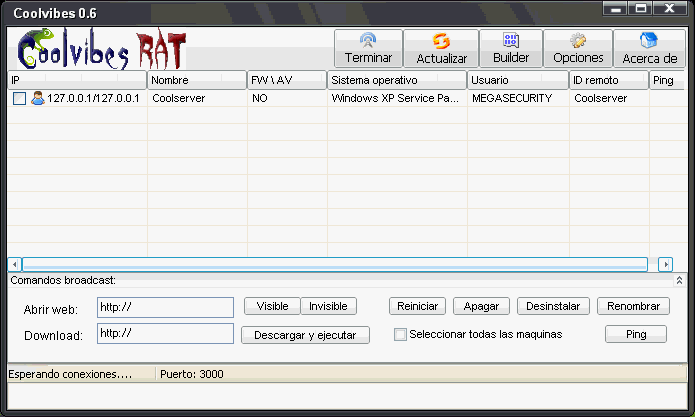Image resolution: width=695 pixels, height=417 pixels.
Task: Collapse the Comandos broadcast panel
Action: coord(679,281)
